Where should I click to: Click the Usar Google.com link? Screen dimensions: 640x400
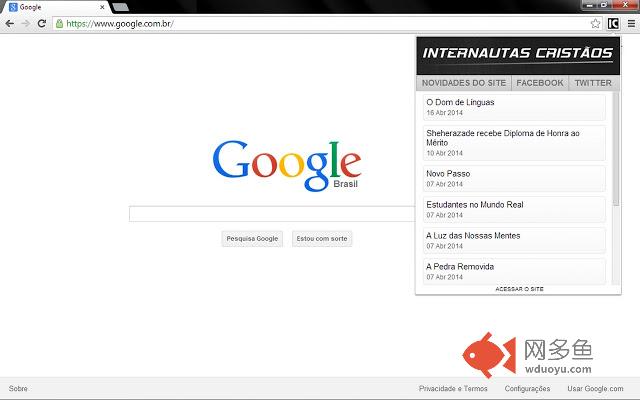point(595,389)
